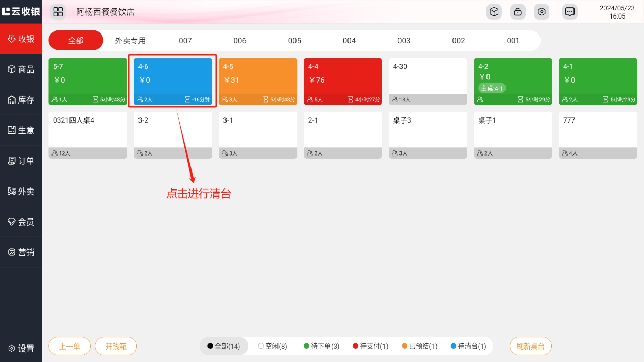This screenshot has width=644, height=362.
Task: Open the message chat icon in header
Action: (570, 12)
